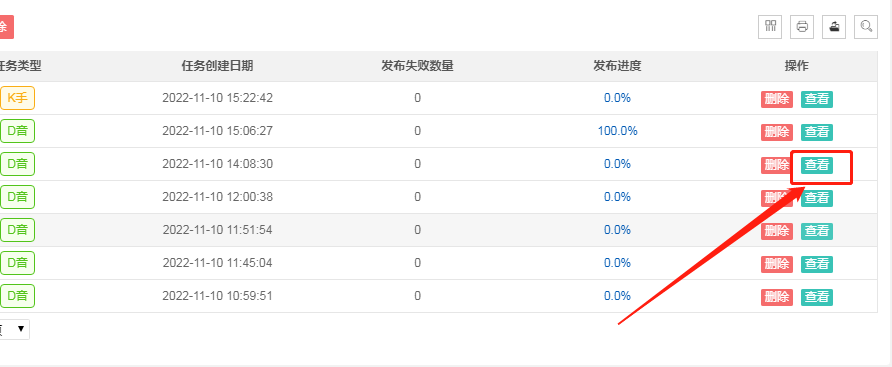892x367 pixels.
Task: Open the search icon in toolbar
Action: 866,27
